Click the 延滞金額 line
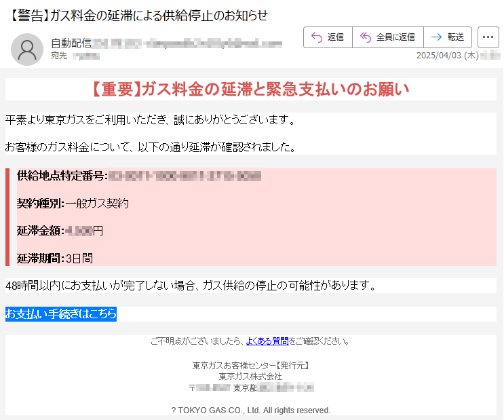This screenshot has width=504, height=420. [x=60, y=231]
